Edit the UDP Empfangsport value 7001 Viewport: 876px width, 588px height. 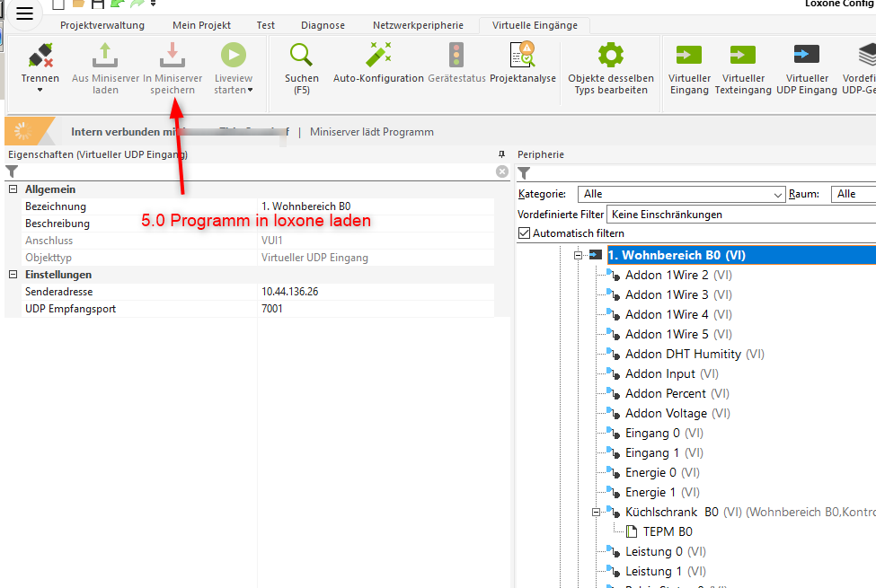click(x=376, y=309)
